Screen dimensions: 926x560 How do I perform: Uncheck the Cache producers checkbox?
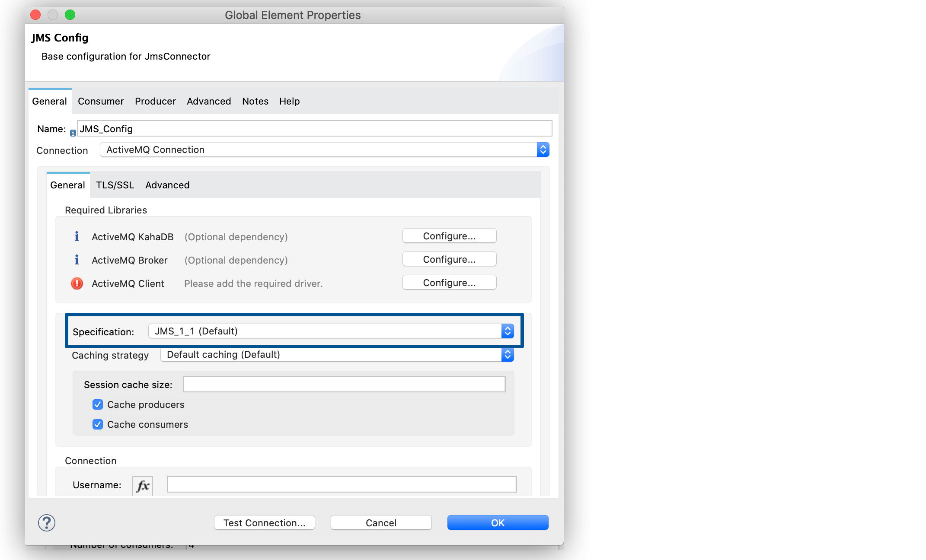pos(97,404)
